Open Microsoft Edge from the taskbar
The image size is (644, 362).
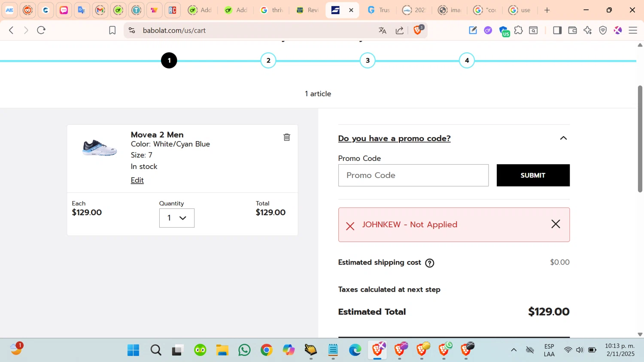pos(355,350)
